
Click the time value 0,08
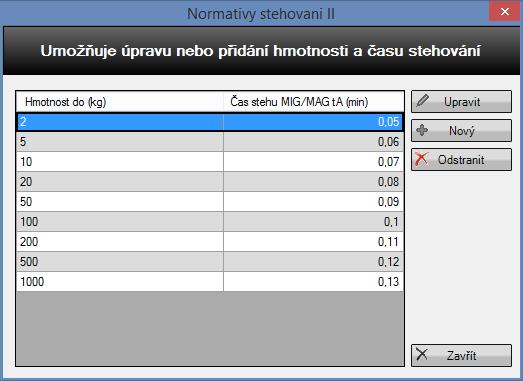point(389,182)
